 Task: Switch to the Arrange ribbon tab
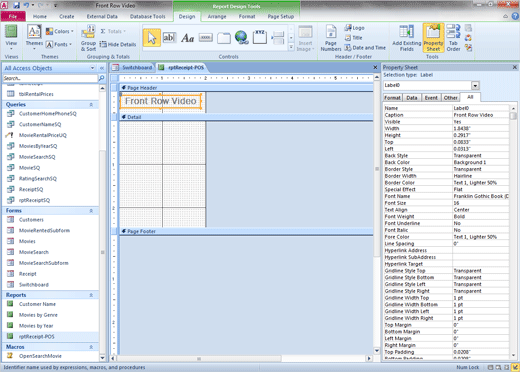pyautogui.click(x=217, y=16)
